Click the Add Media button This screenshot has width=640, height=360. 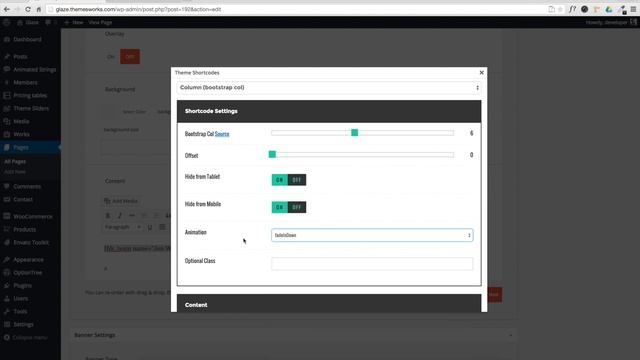121,201
